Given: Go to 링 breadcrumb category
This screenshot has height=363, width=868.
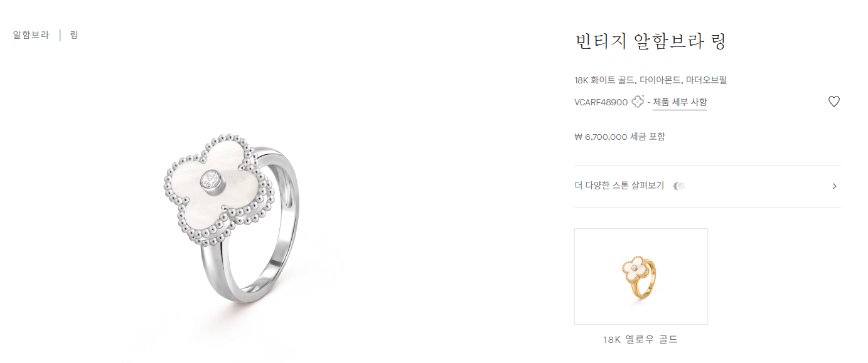Looking at the screenshot, I should [74, 35].
